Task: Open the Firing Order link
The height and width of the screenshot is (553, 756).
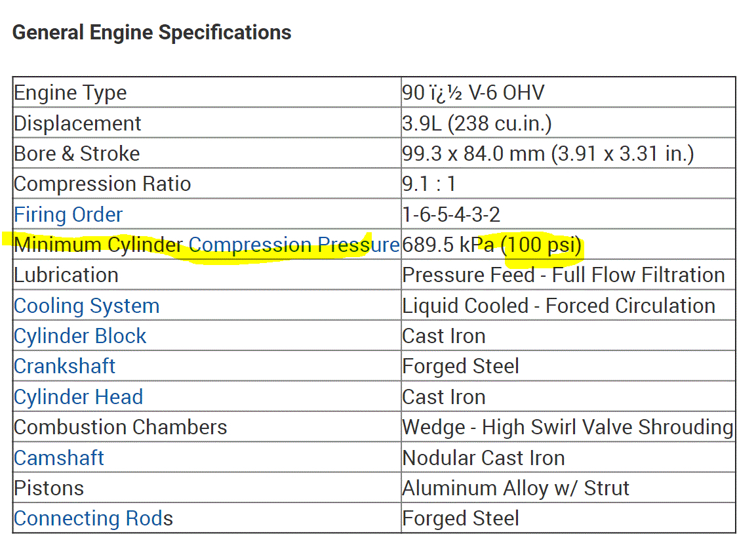Action: point(68,215)
